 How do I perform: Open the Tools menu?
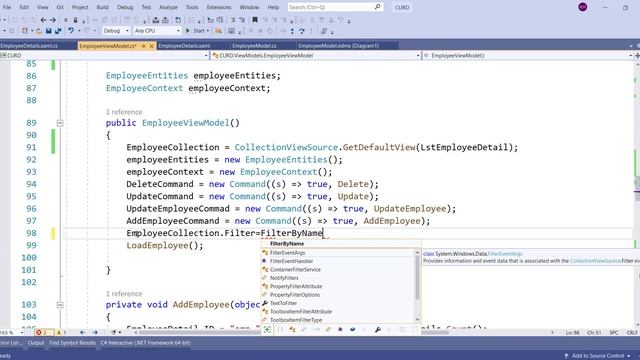[x=192, y=7]
